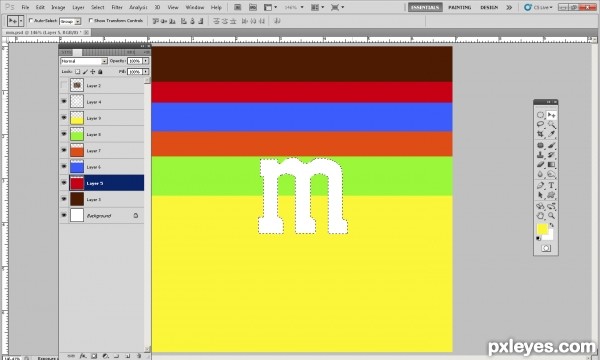Click the lock image pixels brush icon
Screen dimensions: 600x360
click(x=85, y=72)
